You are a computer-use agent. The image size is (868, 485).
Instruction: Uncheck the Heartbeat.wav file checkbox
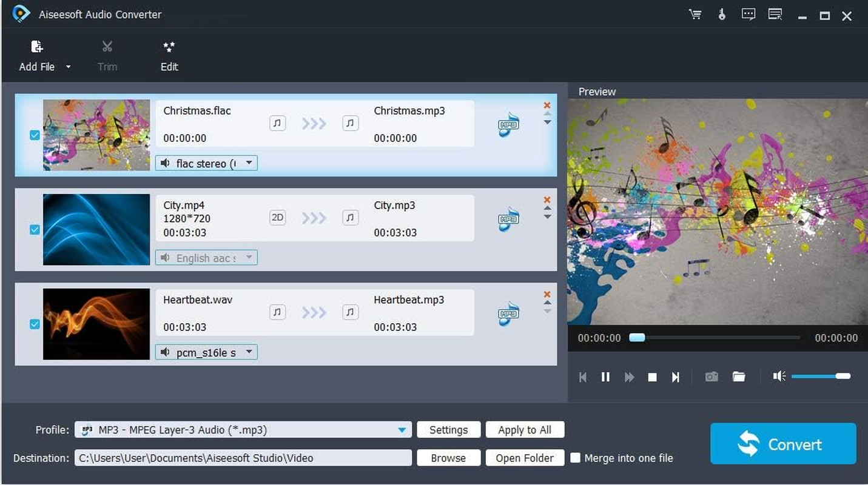click(x=34, y=324)
